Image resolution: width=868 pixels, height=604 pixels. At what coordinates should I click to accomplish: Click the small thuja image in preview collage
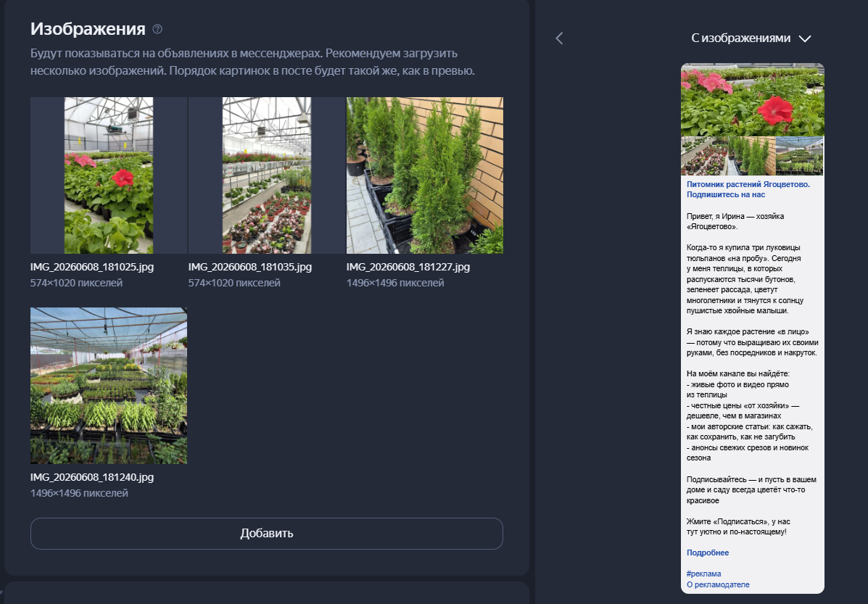pyautogui.click(x=752, y=156)
